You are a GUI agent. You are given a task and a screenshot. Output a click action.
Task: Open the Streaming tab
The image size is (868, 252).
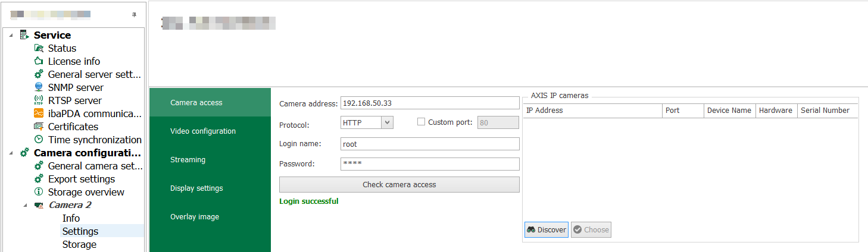pyautogui.click(x=188, y=160)
